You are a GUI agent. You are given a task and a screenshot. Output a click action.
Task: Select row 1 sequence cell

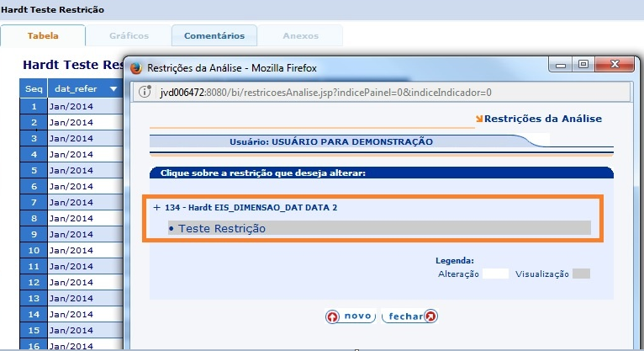pos(34,106)
